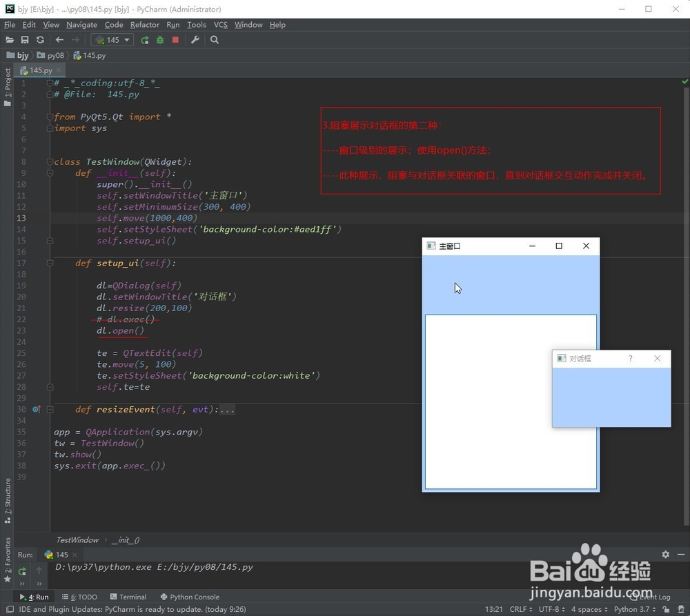Rerun using the Run panel green arrow
The image size is (690, 616).
coord(22,571)
